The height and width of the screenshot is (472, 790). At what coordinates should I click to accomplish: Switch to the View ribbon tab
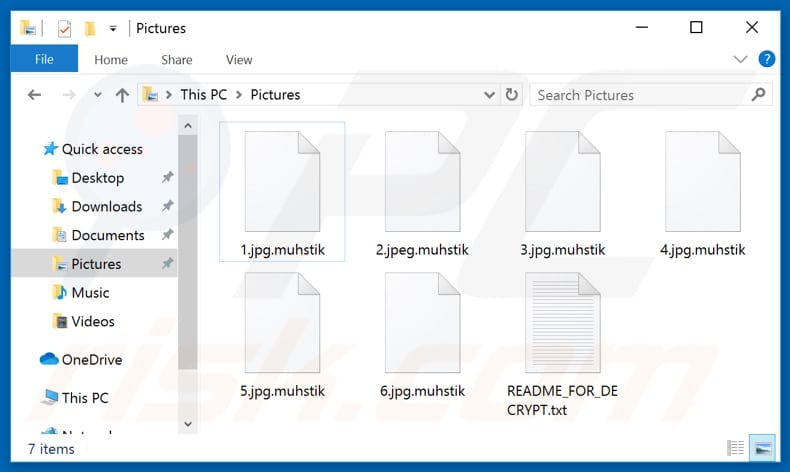239,60
